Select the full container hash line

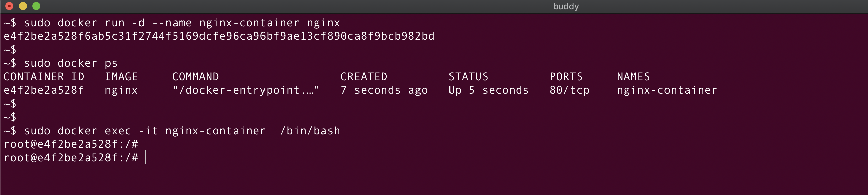(219, 36)
